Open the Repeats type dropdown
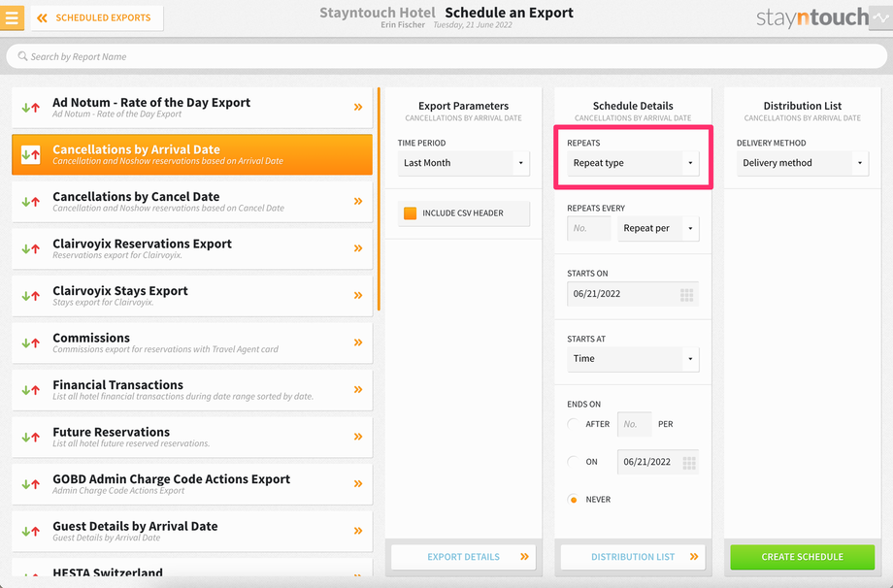 click(633, 163)
